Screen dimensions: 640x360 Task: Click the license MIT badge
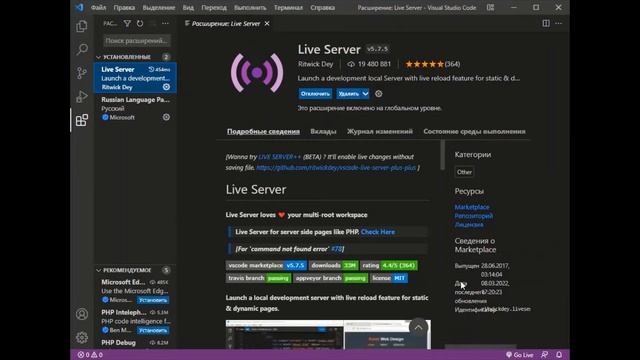point(389,278)
